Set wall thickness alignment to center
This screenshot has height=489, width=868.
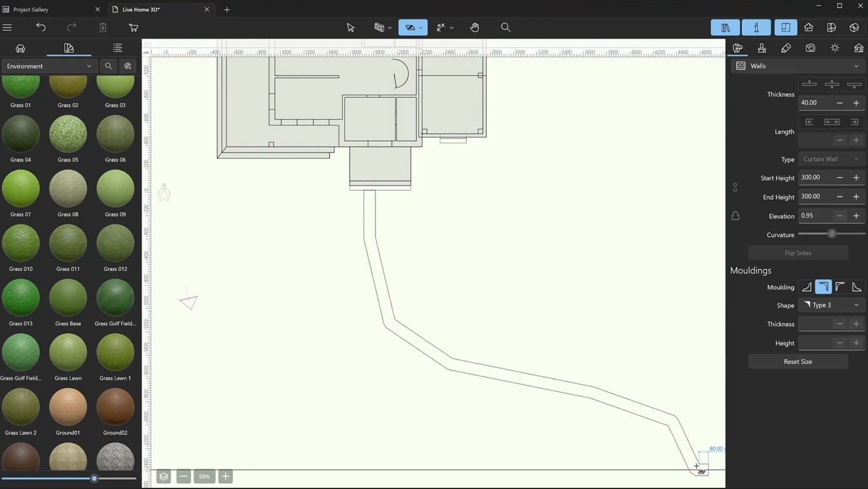click(832, 84)
